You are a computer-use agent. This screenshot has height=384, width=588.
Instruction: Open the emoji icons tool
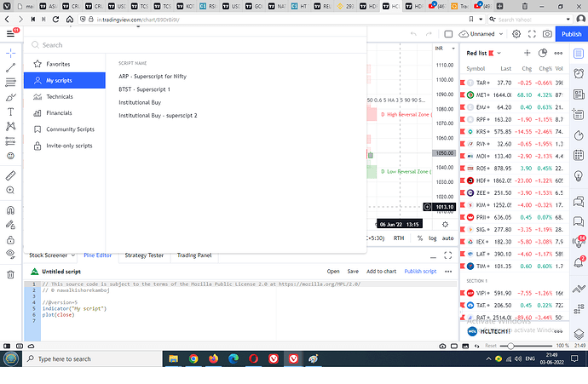click(x=10, y=156)
